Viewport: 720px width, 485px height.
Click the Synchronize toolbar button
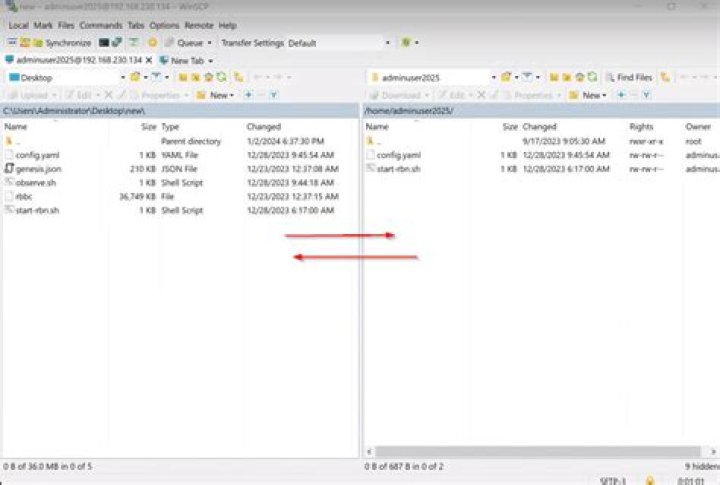tap(62, 43)
